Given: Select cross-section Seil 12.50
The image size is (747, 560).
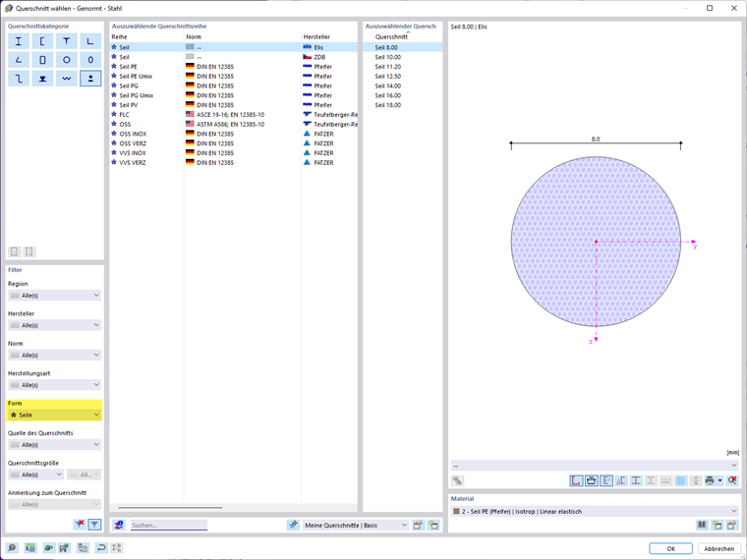Looking at the screenshot, I should pyautogui.click(x=403, y=77).
